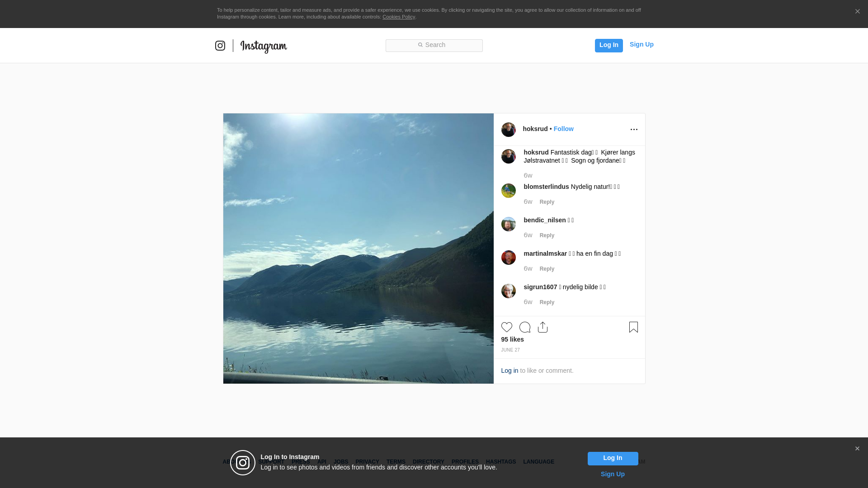Click hoksrud username in caption
This screenshot has height=488, width=868.
(x=536, y=152)
